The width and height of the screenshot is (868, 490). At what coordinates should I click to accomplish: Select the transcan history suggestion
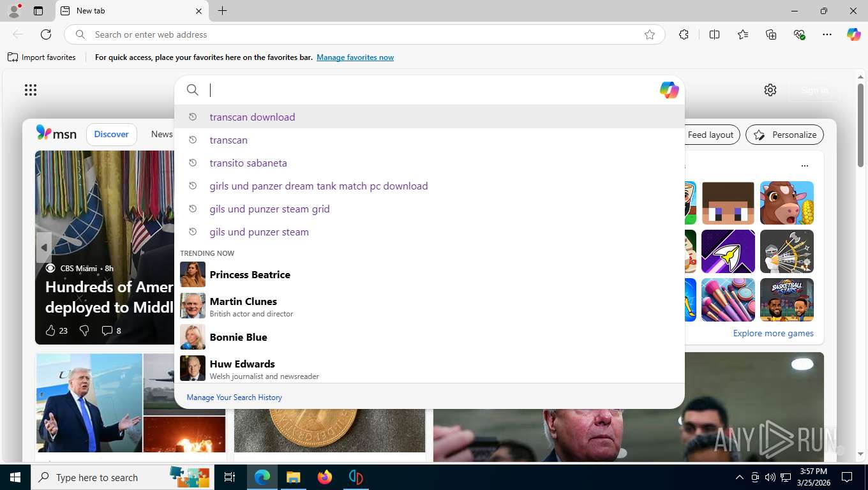(430, 140)
